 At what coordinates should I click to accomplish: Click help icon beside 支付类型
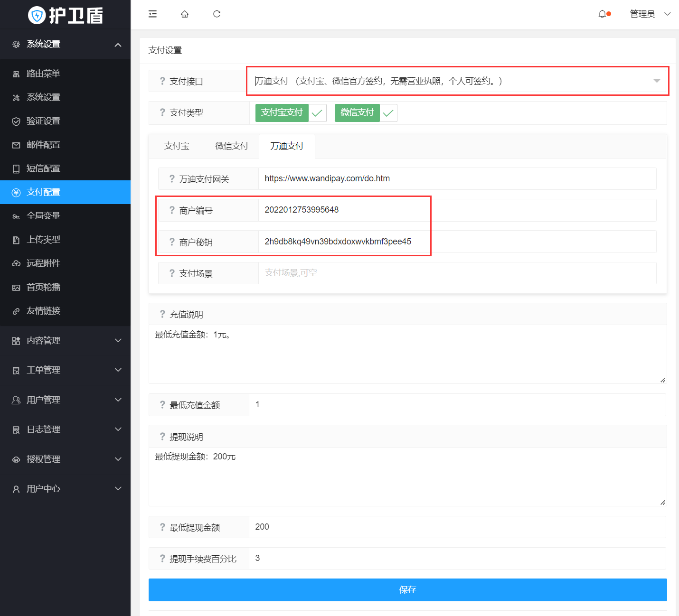[x=162, y=112]
